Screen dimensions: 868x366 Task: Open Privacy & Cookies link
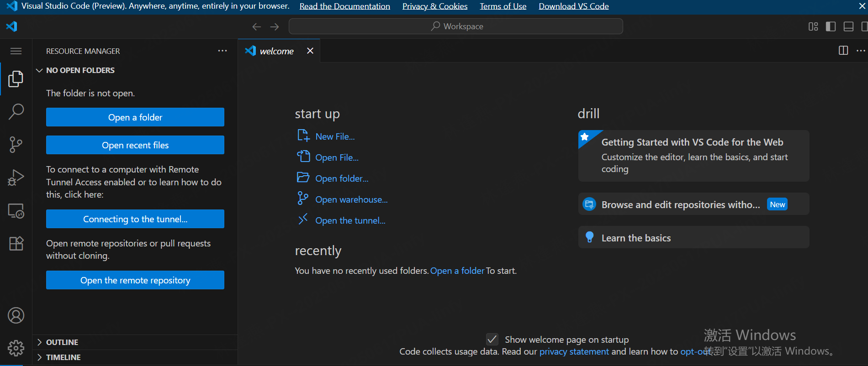(x=435, y=6)
